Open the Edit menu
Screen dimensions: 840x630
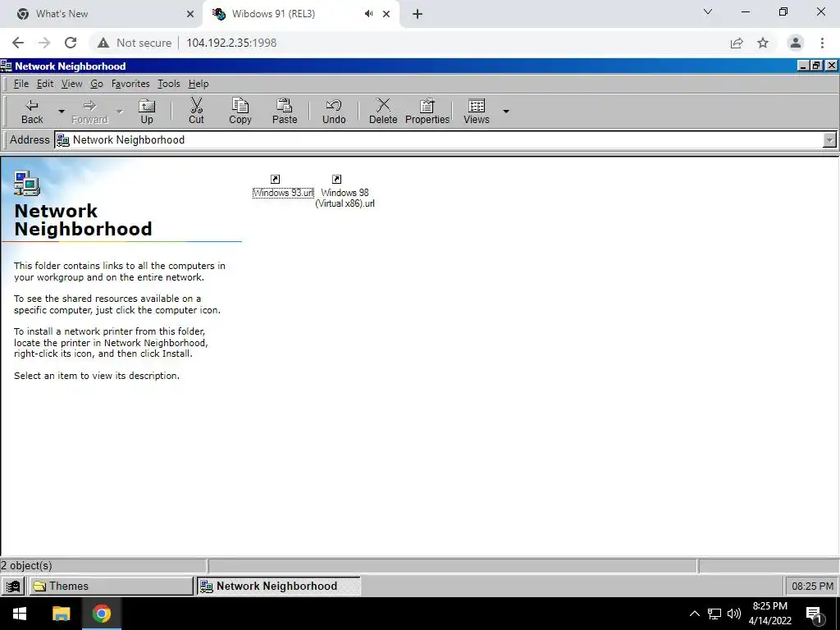45,84
